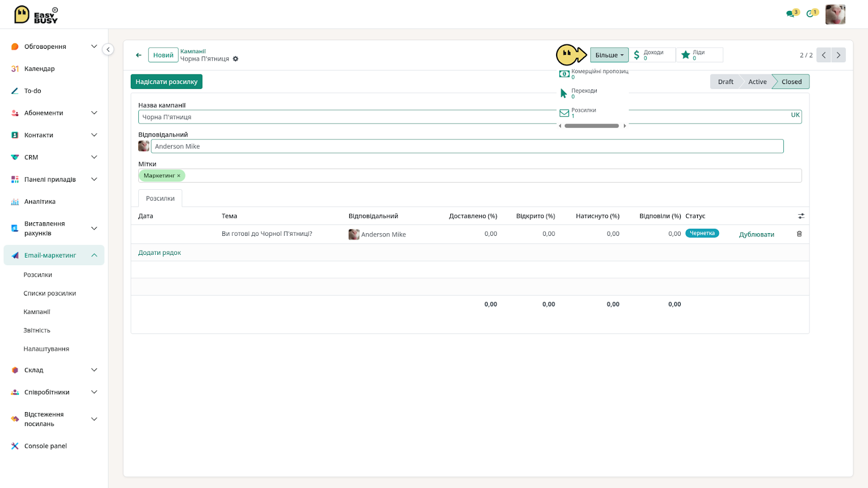Click the Новий button
Screen dimensions: 868x488
coord(163,55)
